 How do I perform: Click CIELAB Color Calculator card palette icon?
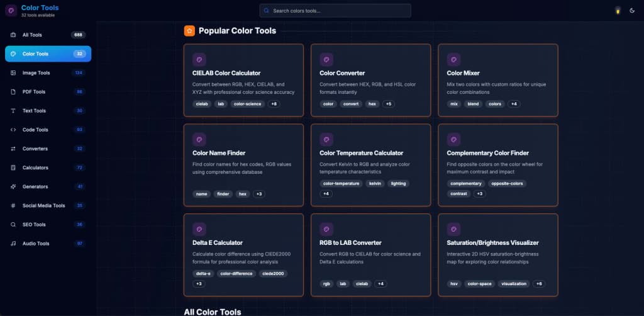pos(199,60)
